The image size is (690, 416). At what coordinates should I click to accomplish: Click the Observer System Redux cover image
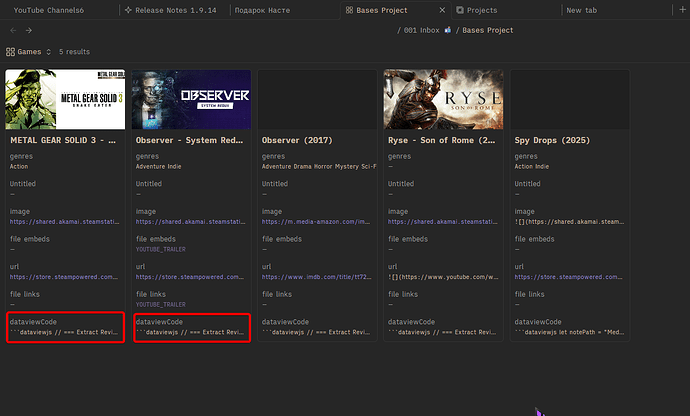192,99
